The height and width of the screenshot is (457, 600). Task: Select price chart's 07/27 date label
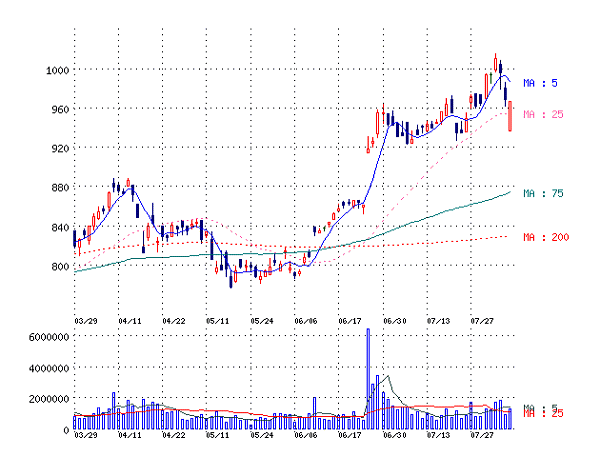pos(482,321)
